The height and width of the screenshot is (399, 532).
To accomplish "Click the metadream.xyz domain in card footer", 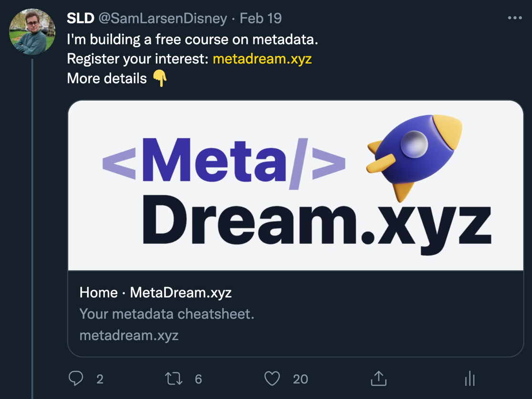I will click(129, 335).
